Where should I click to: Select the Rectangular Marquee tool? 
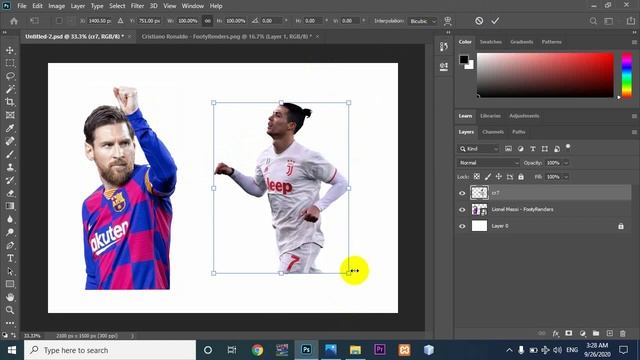coord(10,63)
